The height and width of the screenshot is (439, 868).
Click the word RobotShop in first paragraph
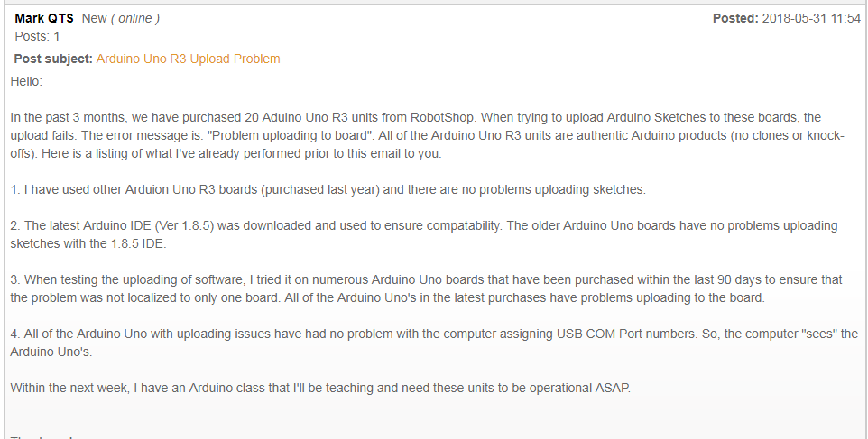point(442,118)
